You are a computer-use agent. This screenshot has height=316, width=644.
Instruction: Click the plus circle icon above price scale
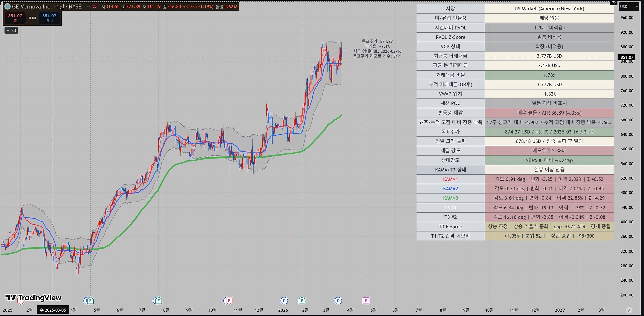(x=613, y=2)
